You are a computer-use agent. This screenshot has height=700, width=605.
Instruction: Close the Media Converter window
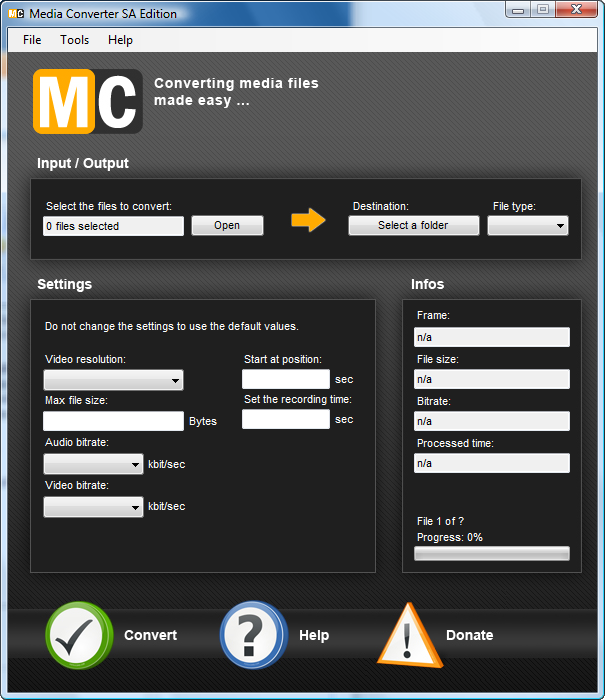[576, 9]
